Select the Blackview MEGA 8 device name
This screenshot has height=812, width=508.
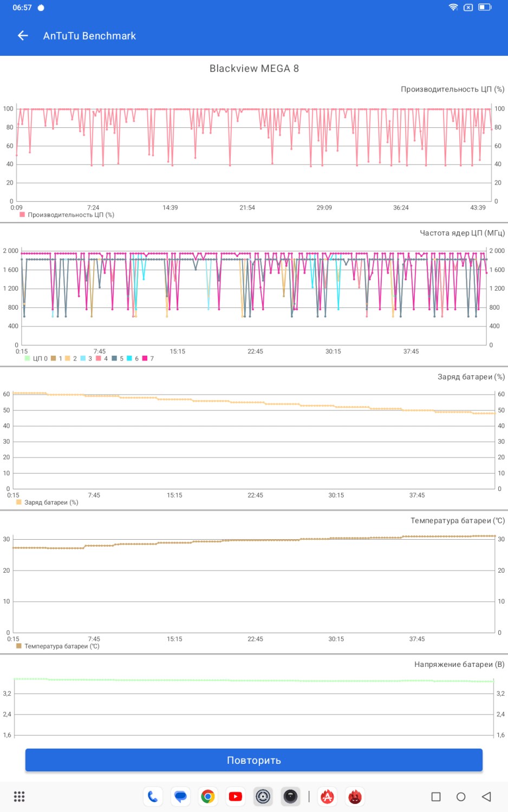point(254,68)
